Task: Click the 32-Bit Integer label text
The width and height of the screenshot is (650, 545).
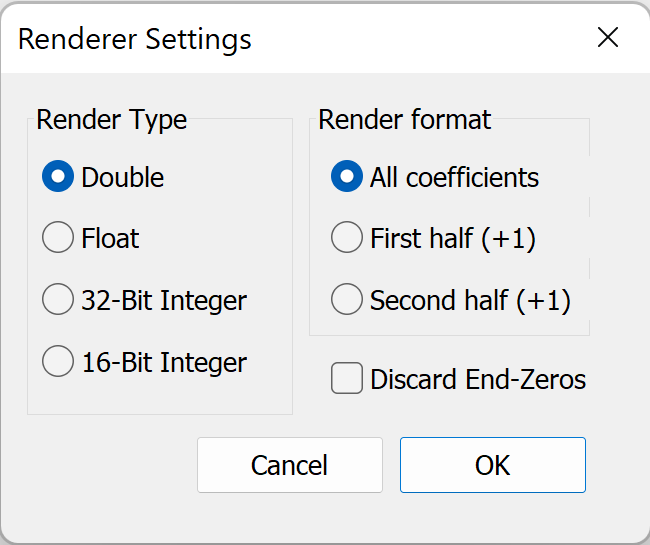Action: click(164, 301)
